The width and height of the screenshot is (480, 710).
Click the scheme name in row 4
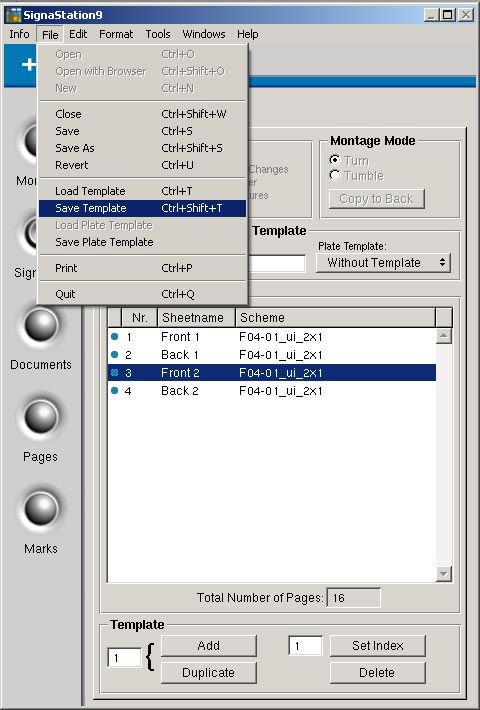tap(281, 391)
